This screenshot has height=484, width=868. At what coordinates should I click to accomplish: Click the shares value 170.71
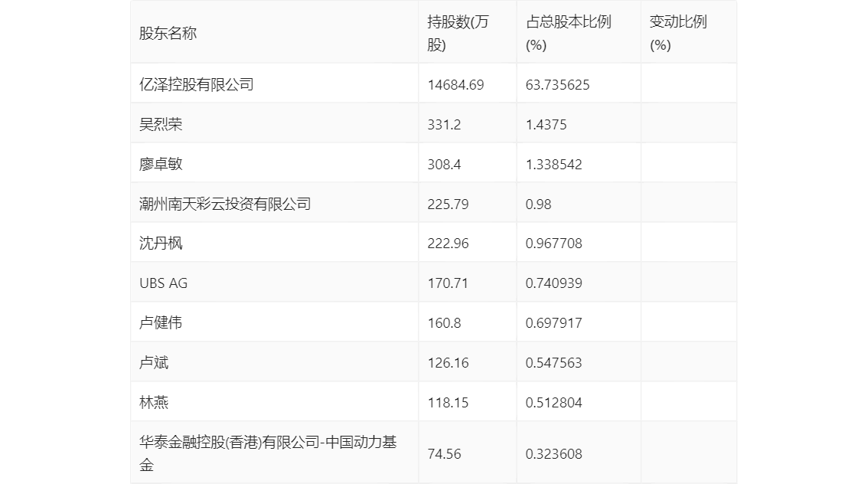pyautogui.click(x=448, y=283)
